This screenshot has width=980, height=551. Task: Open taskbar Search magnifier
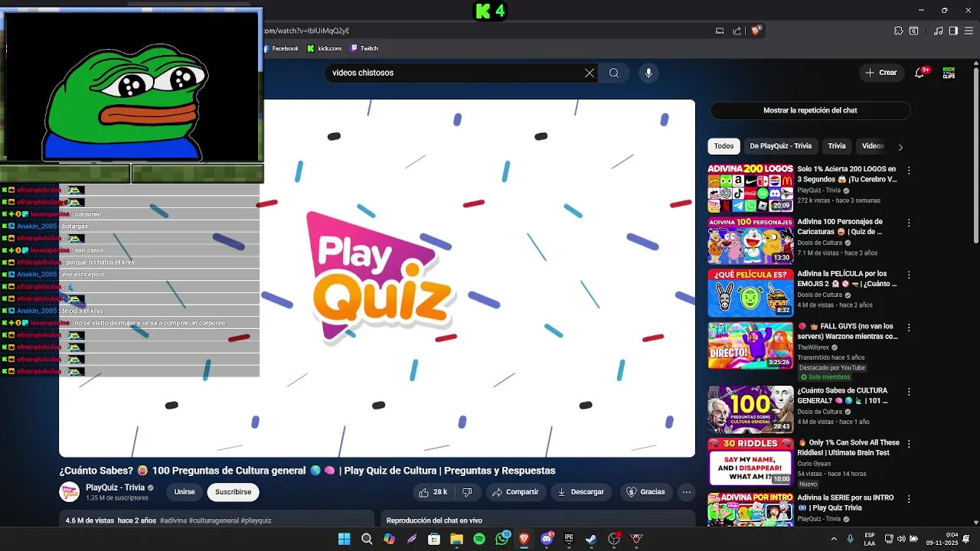367,539
